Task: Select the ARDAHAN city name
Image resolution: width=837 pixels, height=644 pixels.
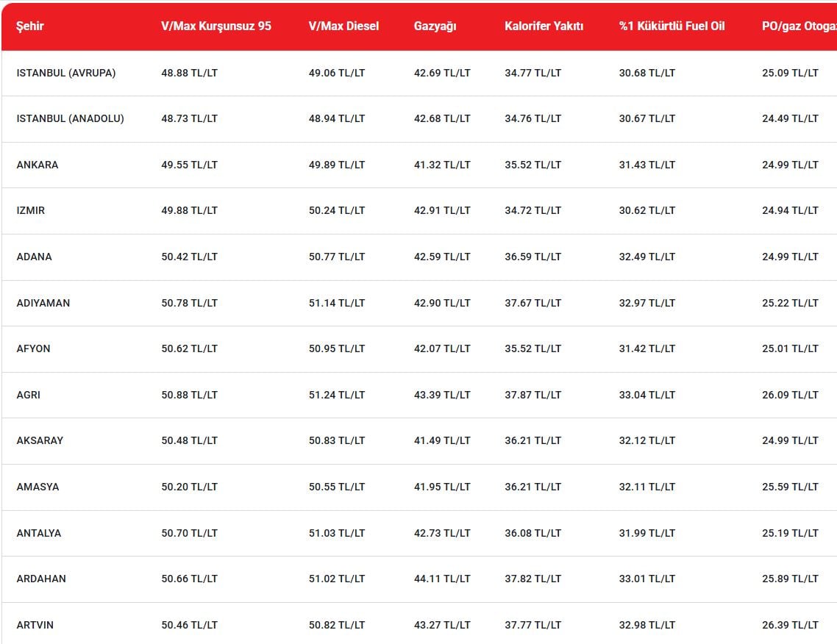Action: coord(41,579)
